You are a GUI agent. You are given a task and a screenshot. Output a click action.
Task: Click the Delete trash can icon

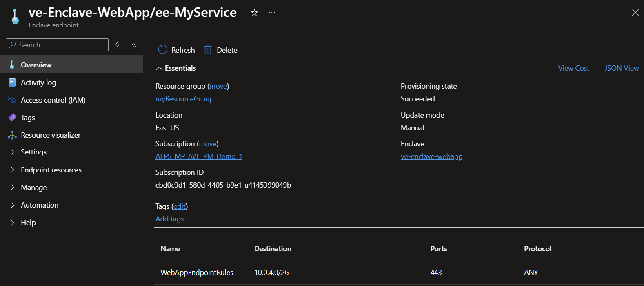click(208, 50)
